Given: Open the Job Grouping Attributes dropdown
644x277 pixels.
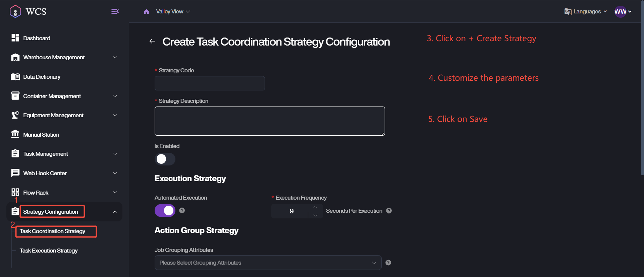Looking at the screenshot, I should pos(268,263).
